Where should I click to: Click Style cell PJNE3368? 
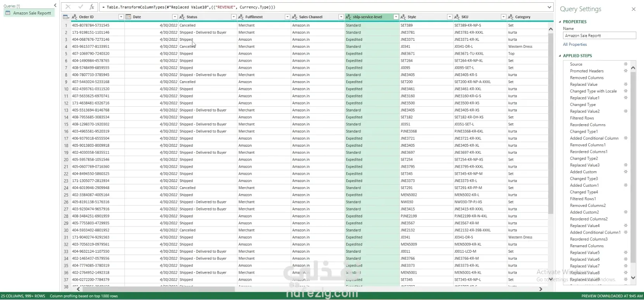pyautogui.click(x=409, y=131)
